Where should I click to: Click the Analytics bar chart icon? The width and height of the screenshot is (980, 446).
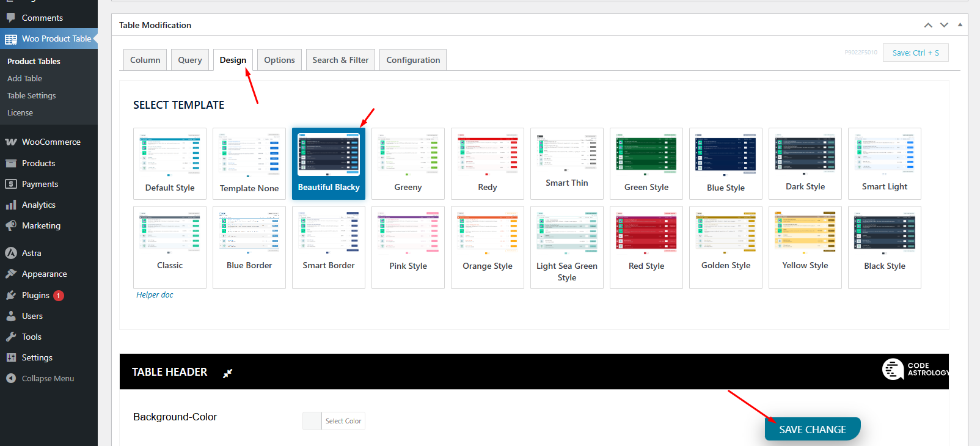11,205
